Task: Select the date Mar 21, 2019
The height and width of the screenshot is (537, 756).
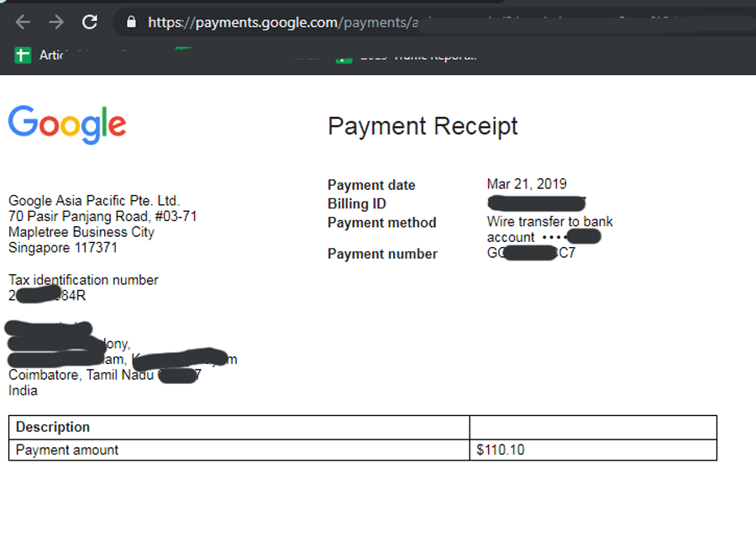Action: tap(527, 184)
